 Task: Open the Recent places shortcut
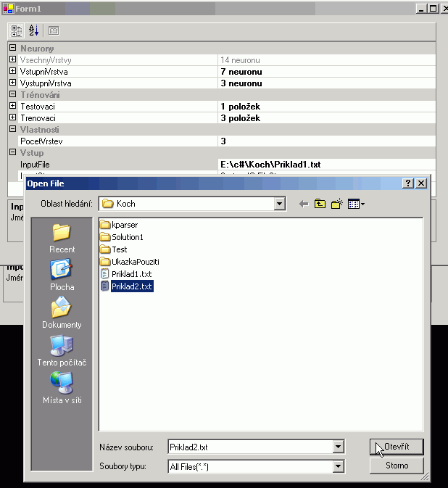point(62,239)
